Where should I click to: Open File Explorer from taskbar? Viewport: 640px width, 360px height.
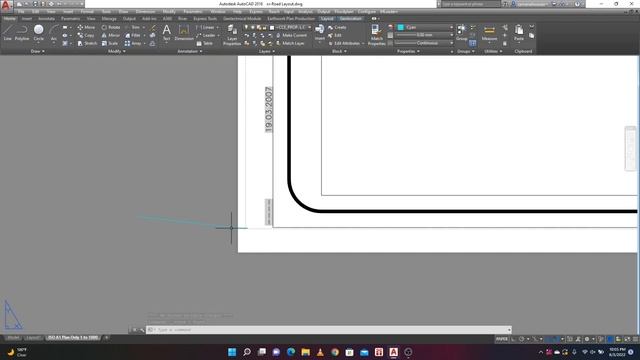point(305,352)
